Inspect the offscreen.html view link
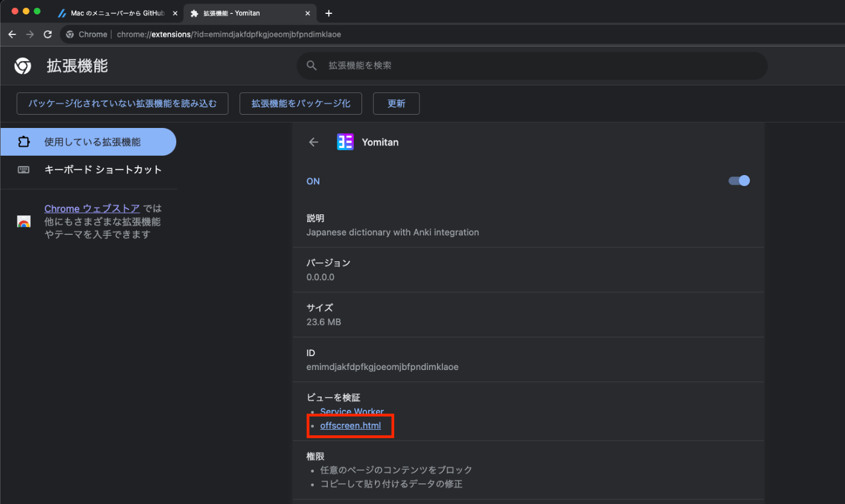 click(x=351, y=426)
